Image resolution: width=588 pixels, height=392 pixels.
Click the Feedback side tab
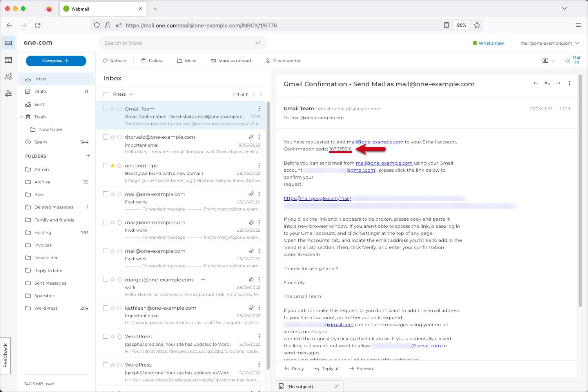point(5,356)
